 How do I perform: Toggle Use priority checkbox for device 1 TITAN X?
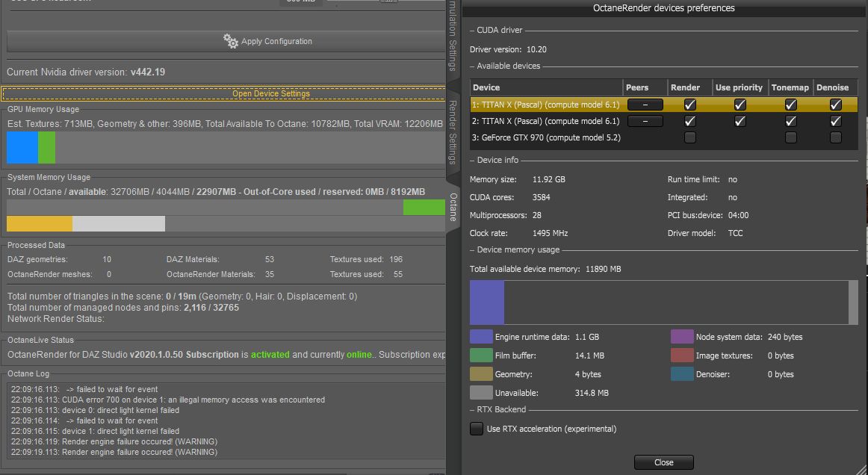pos(740,105)
